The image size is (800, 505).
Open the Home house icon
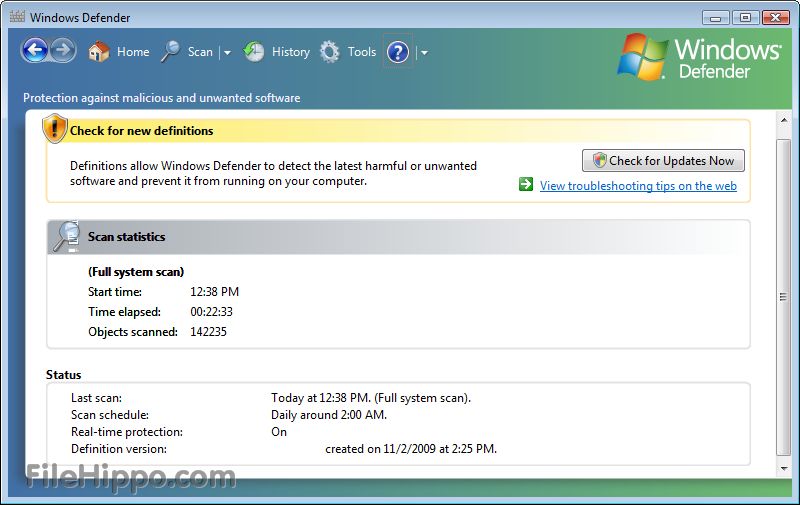[x=98, y=52]
